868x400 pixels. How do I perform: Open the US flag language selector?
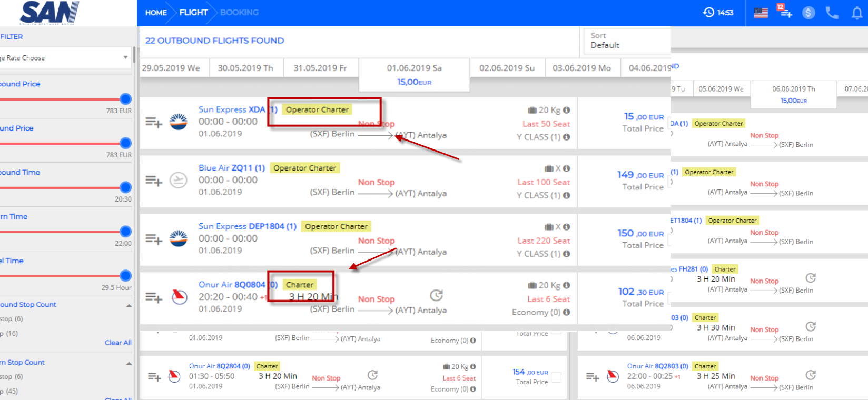[761, 13]
